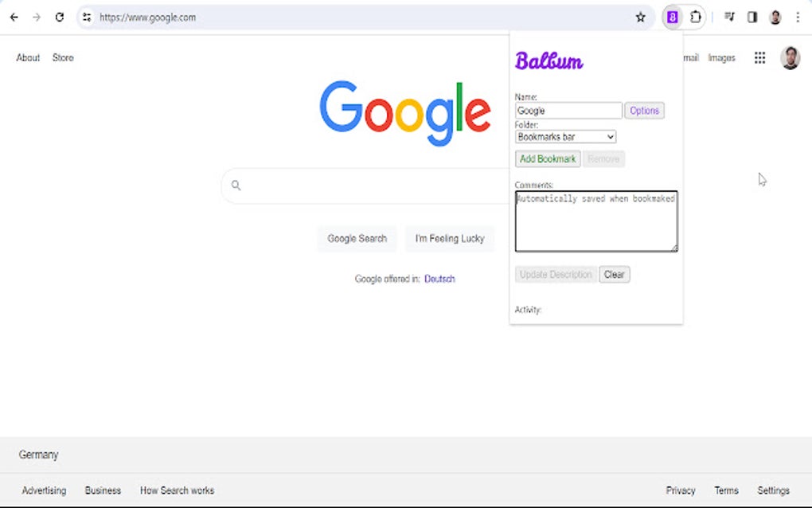Open Chrome three-dot menu
The width and height of the screenshot is (812, 508).
[798, 17]
